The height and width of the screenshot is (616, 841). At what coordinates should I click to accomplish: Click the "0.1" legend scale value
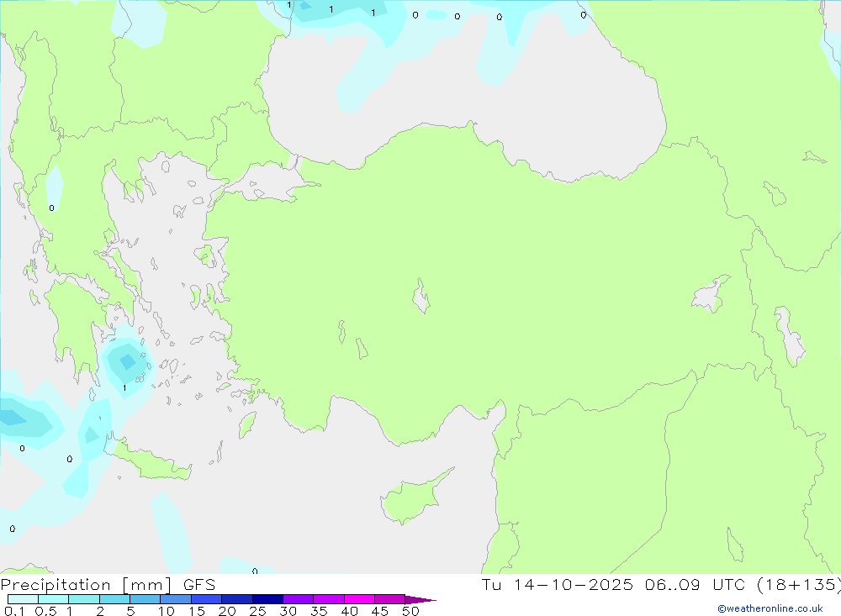click(14, 611)
